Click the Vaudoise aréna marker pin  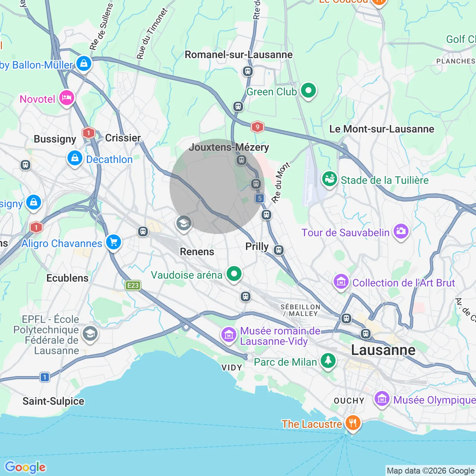tap(234, 274)
